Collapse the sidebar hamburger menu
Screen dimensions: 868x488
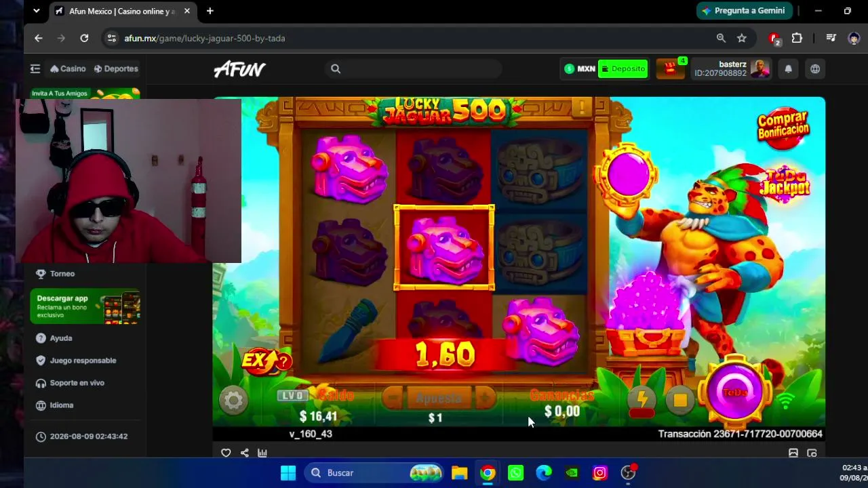35,68
